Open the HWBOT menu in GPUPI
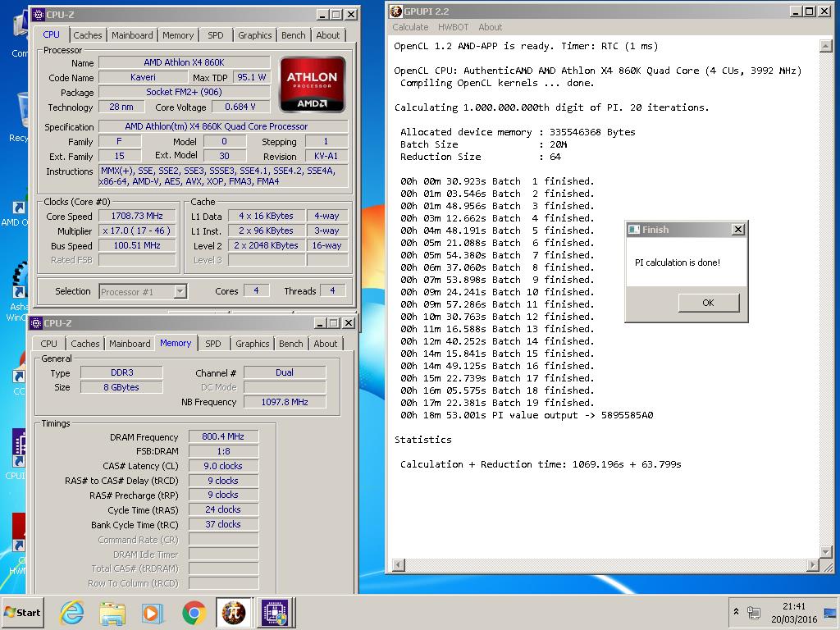The height and width of the screenshot is (630, 840). coord(453,27)
